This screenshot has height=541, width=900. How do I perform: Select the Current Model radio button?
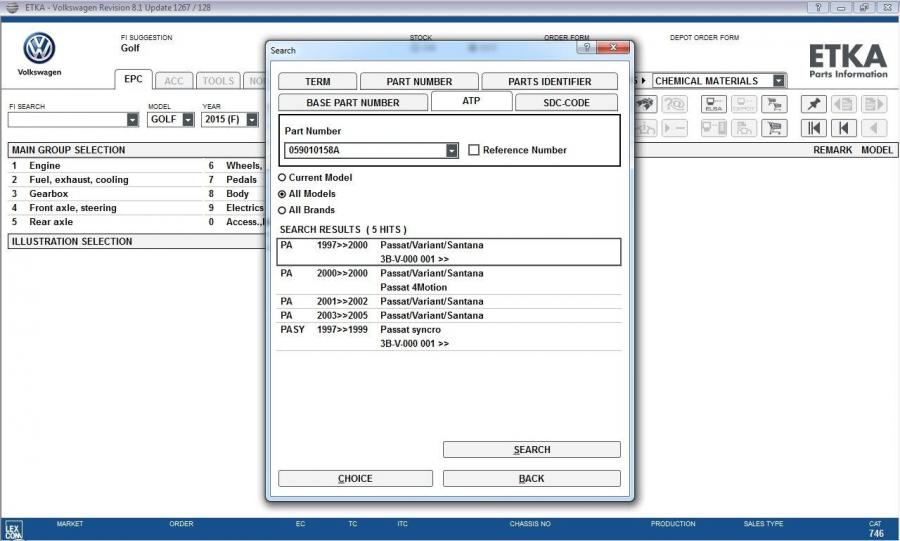tap(282, 177)
